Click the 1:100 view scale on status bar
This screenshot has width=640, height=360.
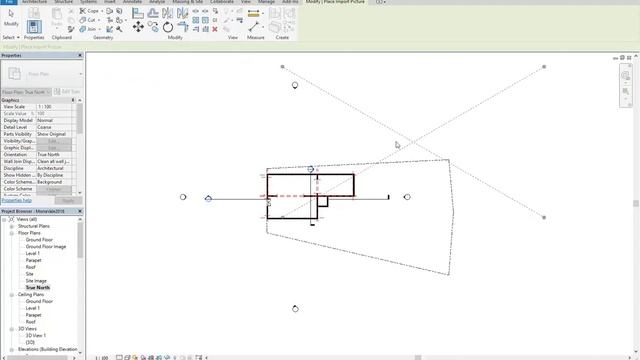click(x=101, y=358)
